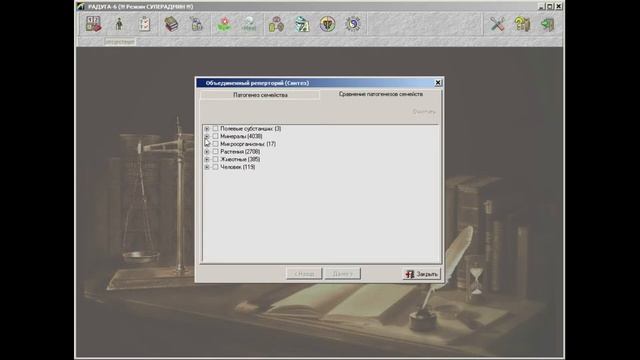Click the medicine bottles toolbar icon
The height and width of the screenshot is (360, 640).
coord(197,24)
